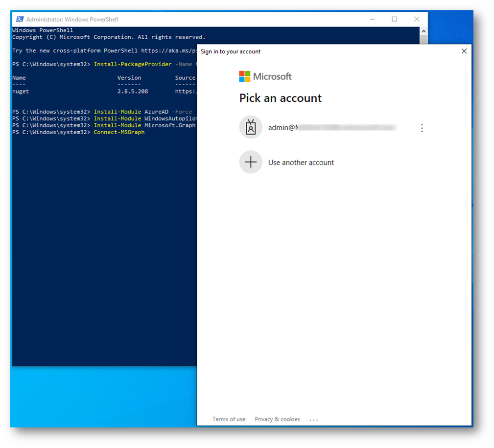Choose Use another account
Image resolution: width=494 pixels, height=448 pixels.
pos(301,163)
